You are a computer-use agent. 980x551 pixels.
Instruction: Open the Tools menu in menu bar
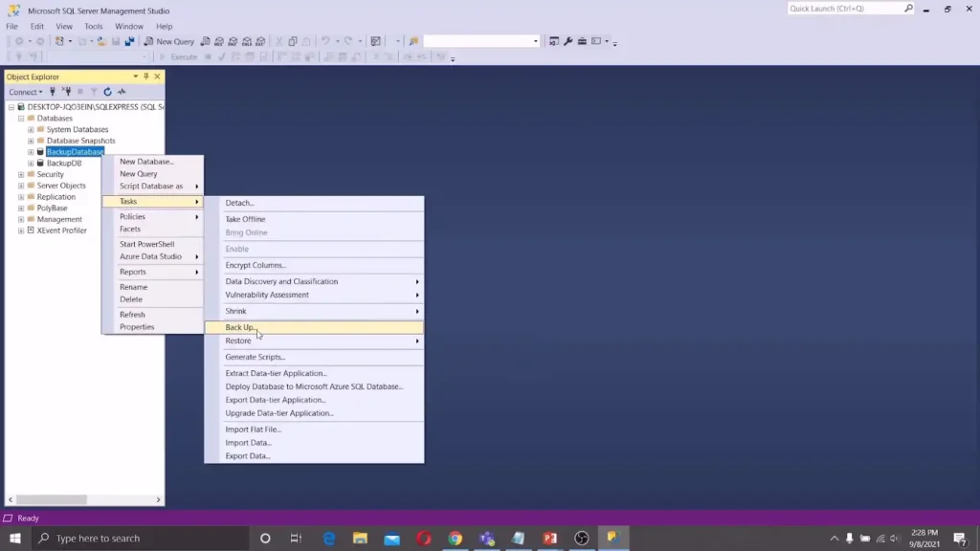[93, 26]
